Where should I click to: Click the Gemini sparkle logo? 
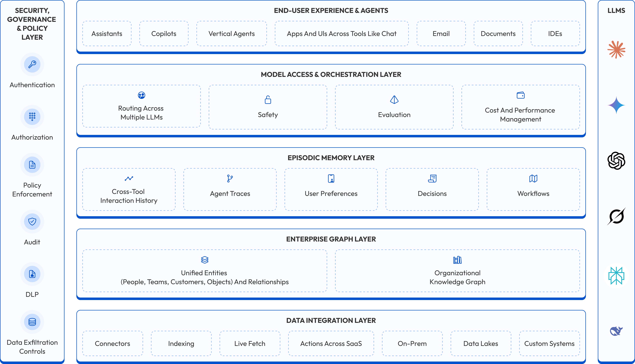pos(616,105)
